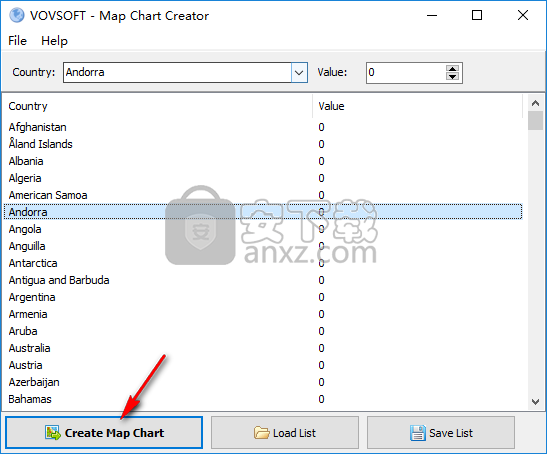Click the value 0 for Australia
Image resolution: width=547 pixels, height=454 pixels.
point(321,348)
